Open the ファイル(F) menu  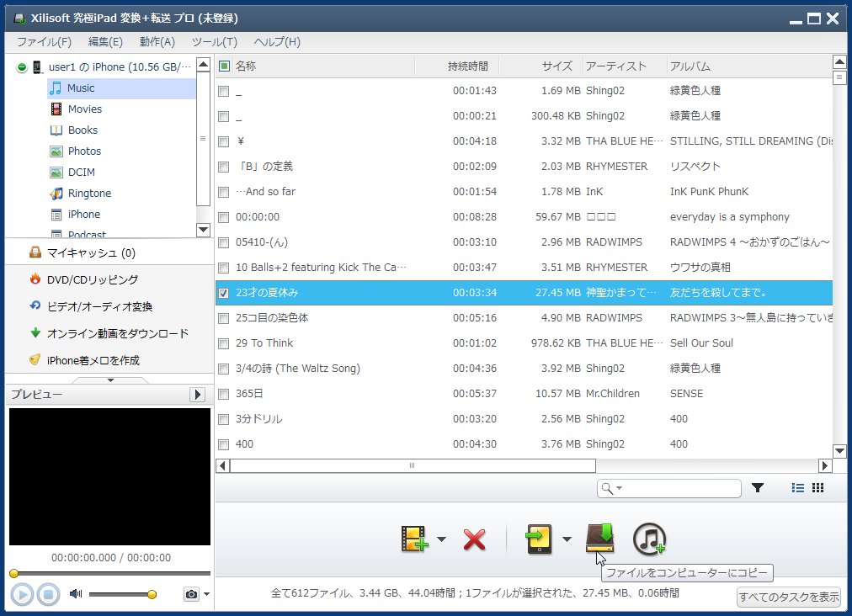pos(44,42)
